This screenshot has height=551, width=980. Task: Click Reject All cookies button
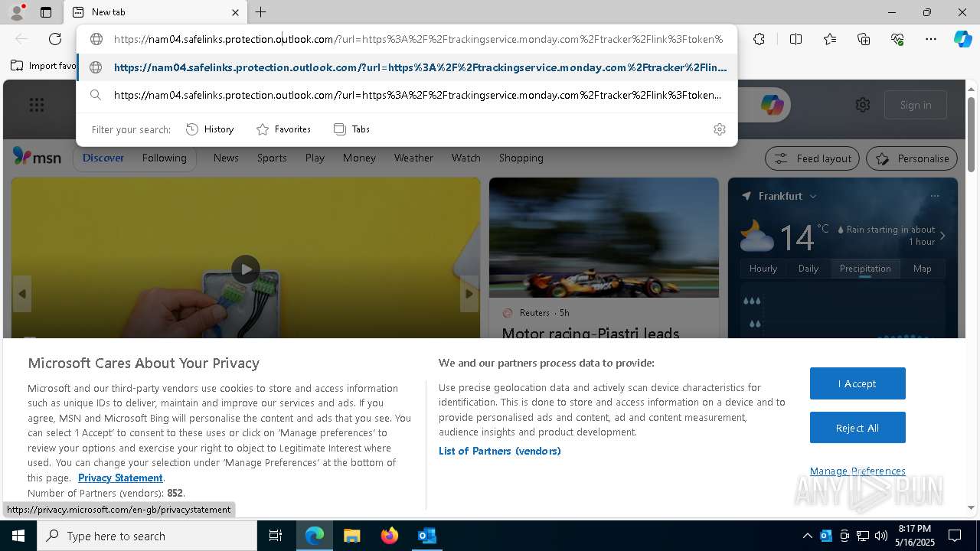pos(857,428)
